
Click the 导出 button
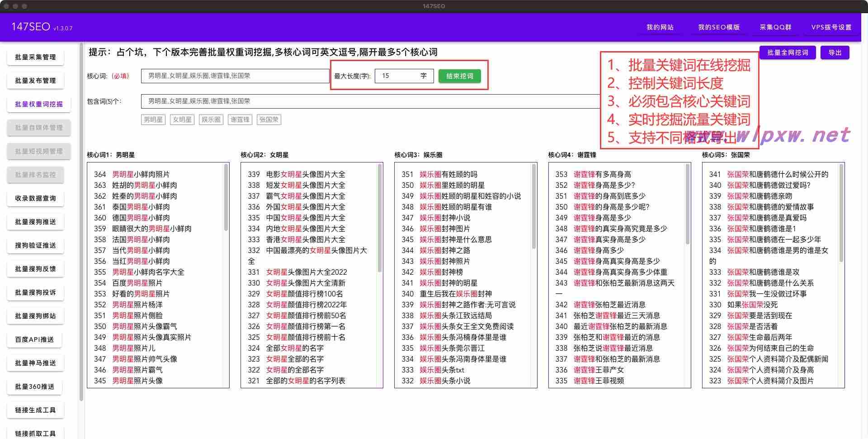[835, 52]
